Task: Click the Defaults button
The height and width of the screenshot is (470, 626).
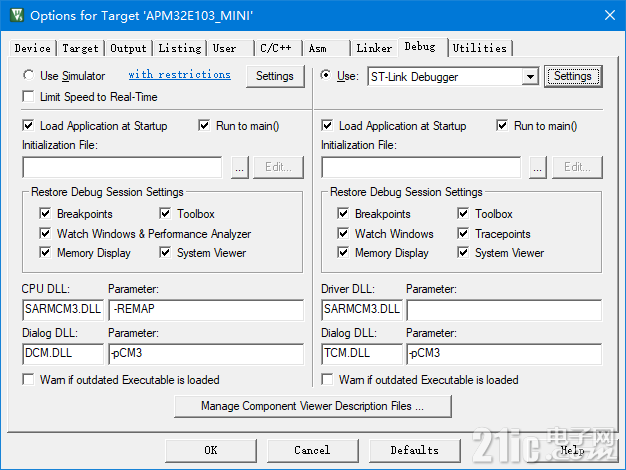Action: [x=415, y=451]
